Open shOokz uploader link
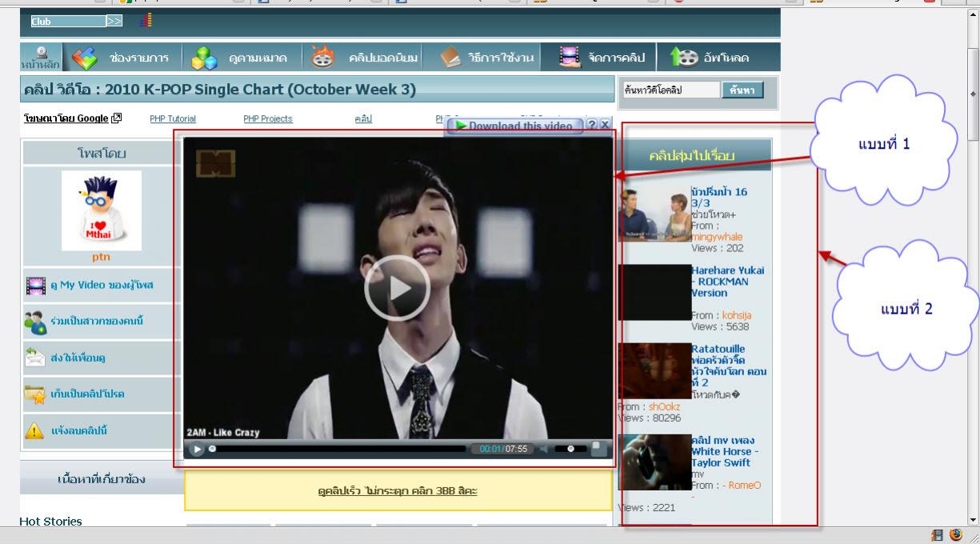The width and height of the screenshot is (980, 544). click(665, 406)
